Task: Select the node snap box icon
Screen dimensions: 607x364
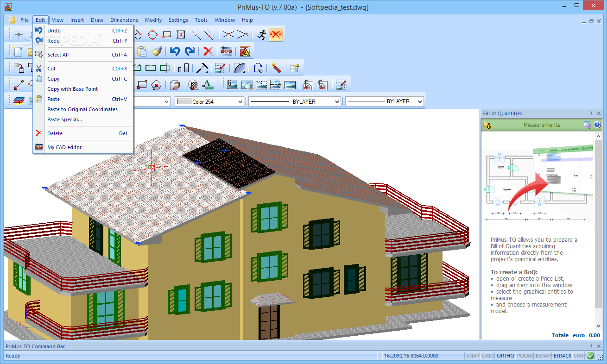Action: 181,34
